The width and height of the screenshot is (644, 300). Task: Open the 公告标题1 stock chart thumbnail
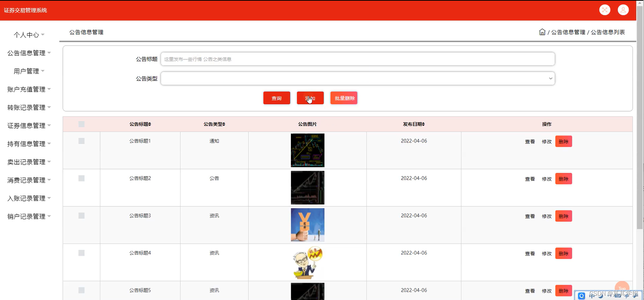(x=307, y=150)
